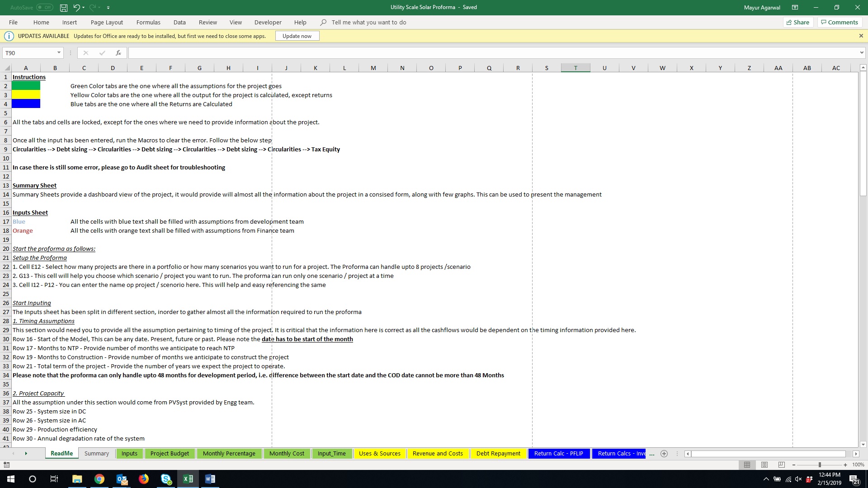The height and width of the screenshot is (488, 868).
Task: Click the Share button
Action: click(x=798, y=22)
